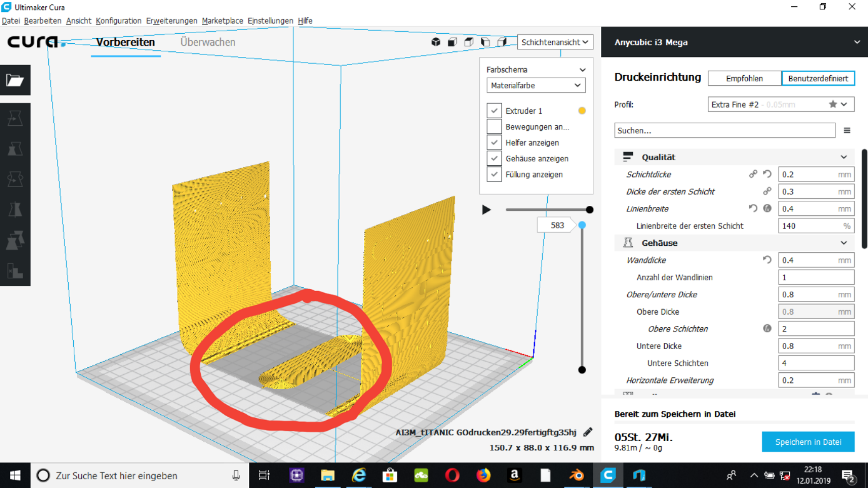Open the Erweiterungen menu

[172, 21]
